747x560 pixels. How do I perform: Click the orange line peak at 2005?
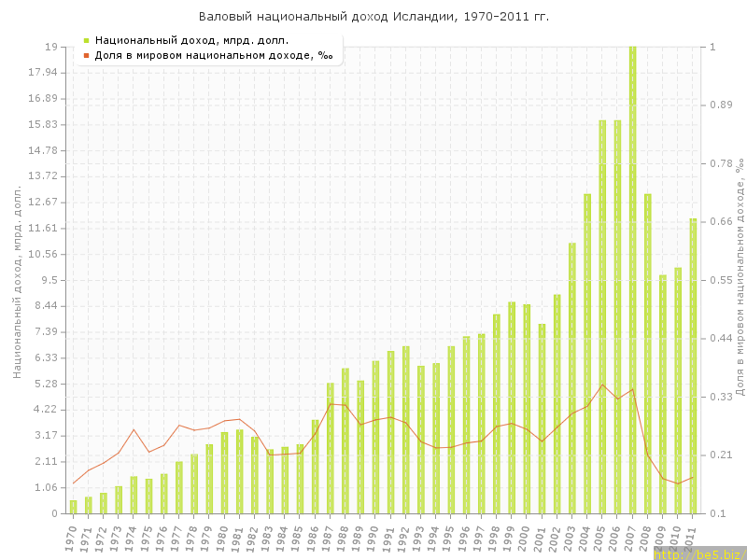pyautogui.click(x=602, y=385)
